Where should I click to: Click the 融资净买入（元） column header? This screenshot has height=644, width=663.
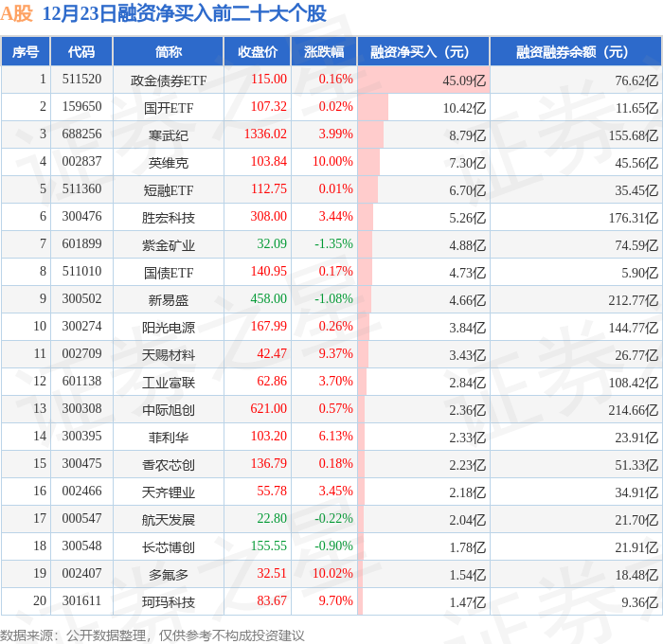423,51
